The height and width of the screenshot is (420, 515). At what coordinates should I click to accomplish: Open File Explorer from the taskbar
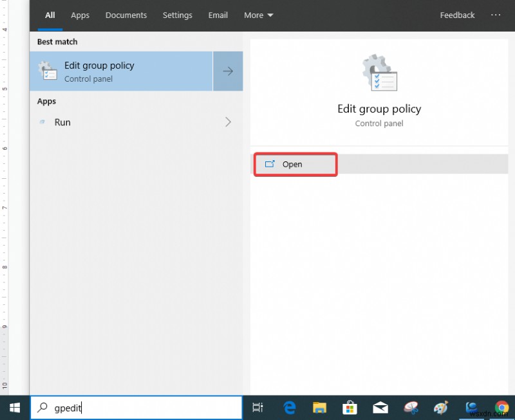pyautogui.click(x=319, y=407)
